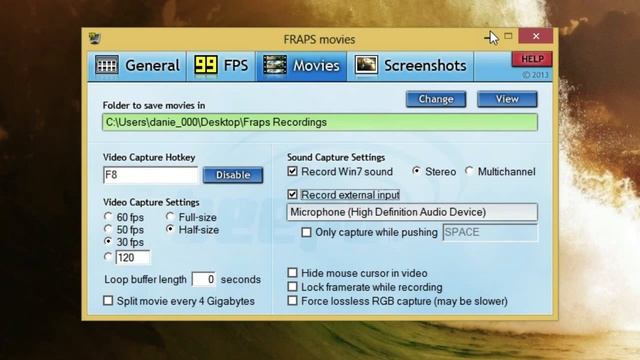Enable Only capture while pushing checkbox
Screen dimensions: 640x360
pos(306,233)
